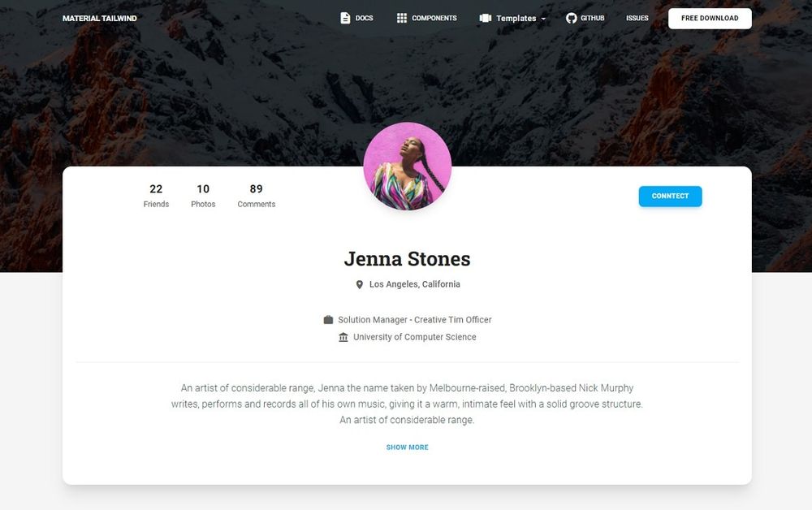
Task: Click Jenna Stones profile avatar
Action: (407, 166)
